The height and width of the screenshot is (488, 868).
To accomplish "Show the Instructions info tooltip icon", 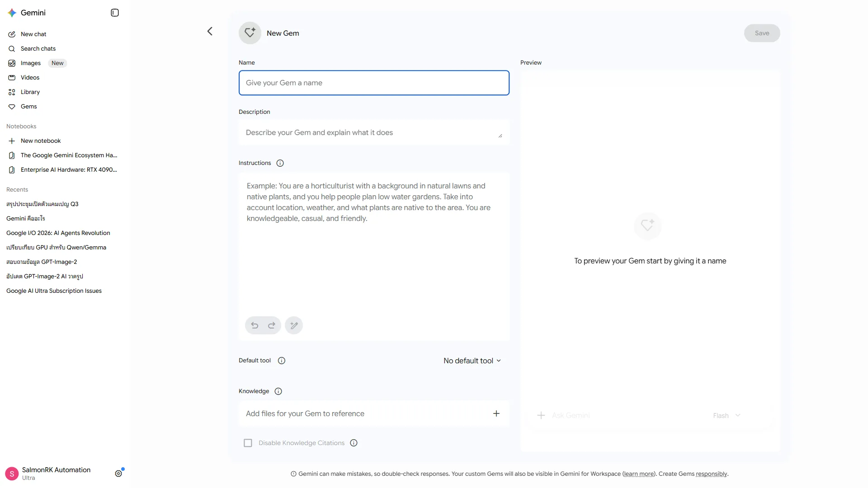I will tap(280, 163).
